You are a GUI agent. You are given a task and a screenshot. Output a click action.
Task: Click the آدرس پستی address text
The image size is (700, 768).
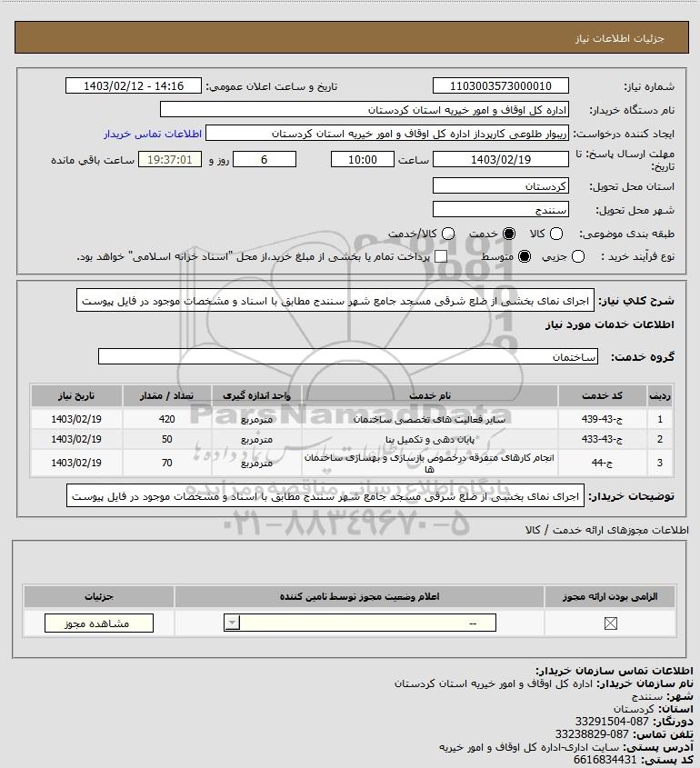tap(529, 747)
